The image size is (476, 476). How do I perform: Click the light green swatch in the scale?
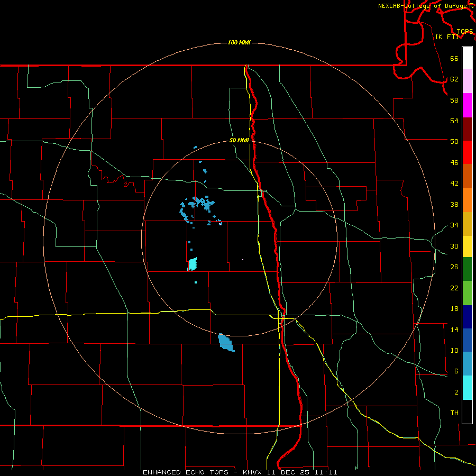(x=467, y=293)
